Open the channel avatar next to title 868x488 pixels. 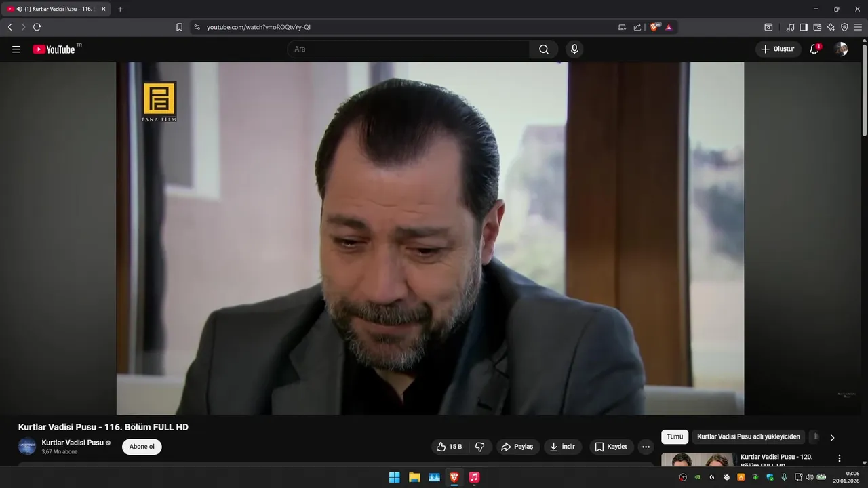27,447
